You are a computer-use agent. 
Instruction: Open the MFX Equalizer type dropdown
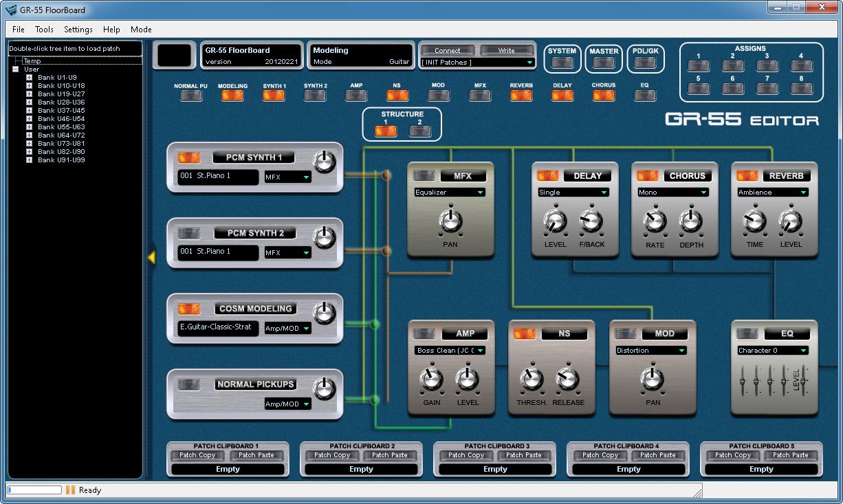pos(450,193)
